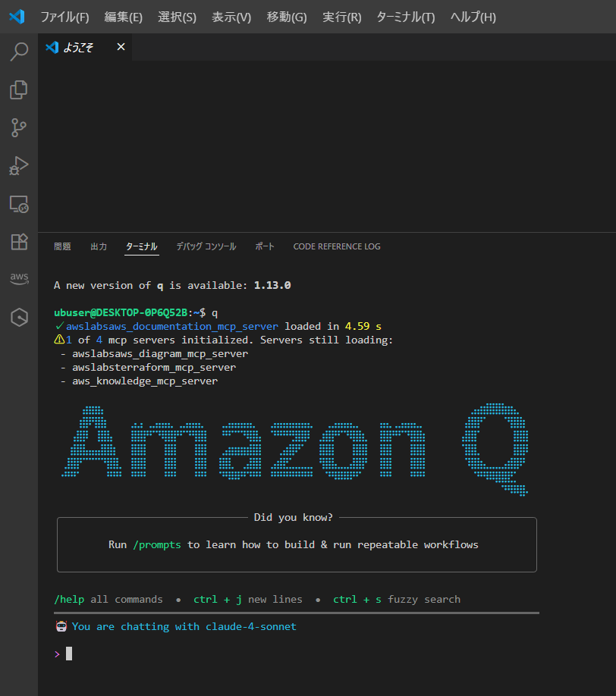This screenshot has height=696, width=616.
Task: Select the ターミナル panel tab
Action: pyautogui.click(x=142, y=246)
